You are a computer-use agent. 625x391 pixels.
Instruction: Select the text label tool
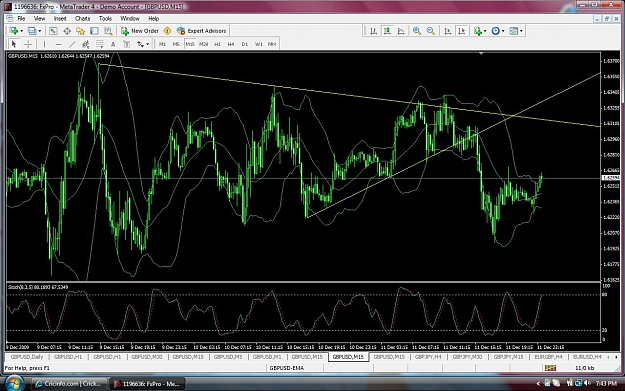click(127, 44)
